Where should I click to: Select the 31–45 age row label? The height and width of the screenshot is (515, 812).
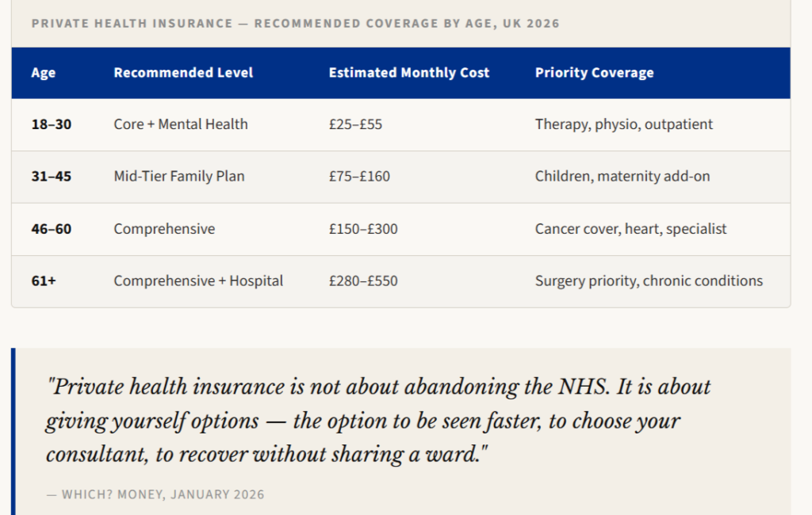[52, 177]
